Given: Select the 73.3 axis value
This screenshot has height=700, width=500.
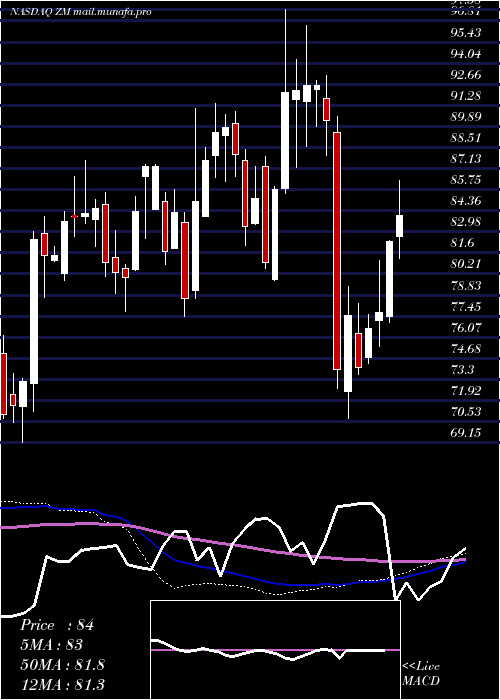Looking at the screenshot, I should pyautogui.click(x=463, y=369).
